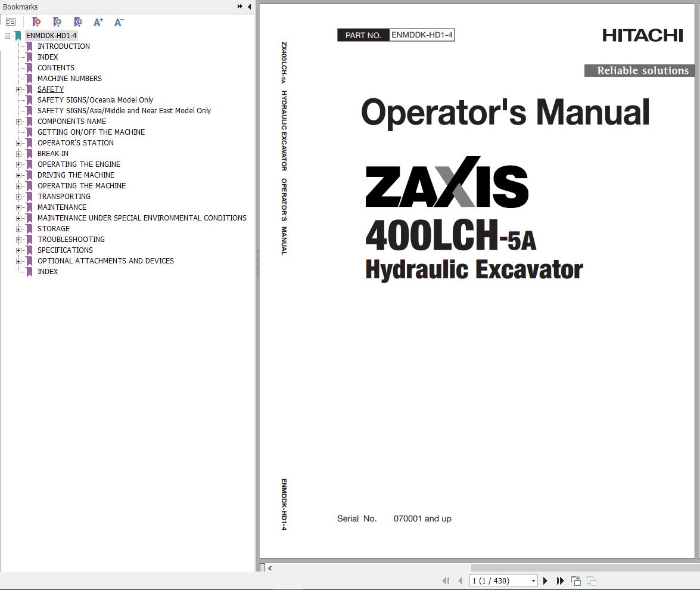
Task: Expand the OPERATING THE MACHINE bookmark
Action: 18,186
